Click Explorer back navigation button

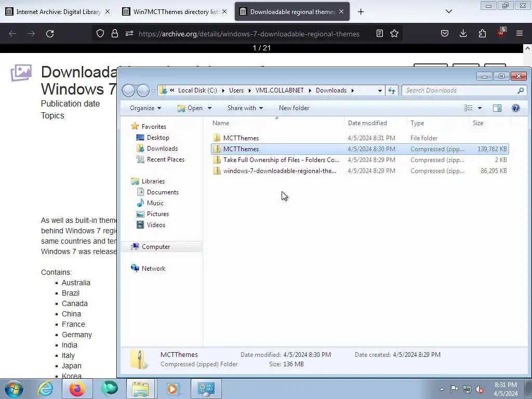click(x=129, y=90)
